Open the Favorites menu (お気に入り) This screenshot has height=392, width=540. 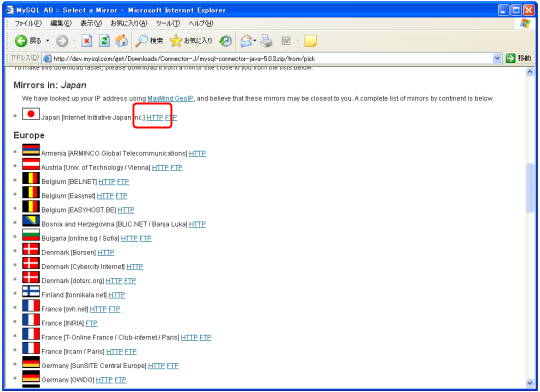click(x=129, y=23)
